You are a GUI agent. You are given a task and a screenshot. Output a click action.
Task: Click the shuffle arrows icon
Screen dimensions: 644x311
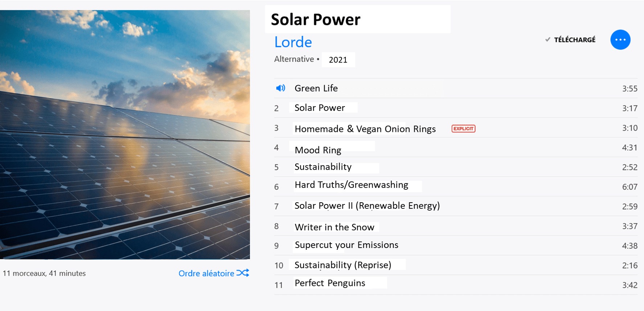243,273
